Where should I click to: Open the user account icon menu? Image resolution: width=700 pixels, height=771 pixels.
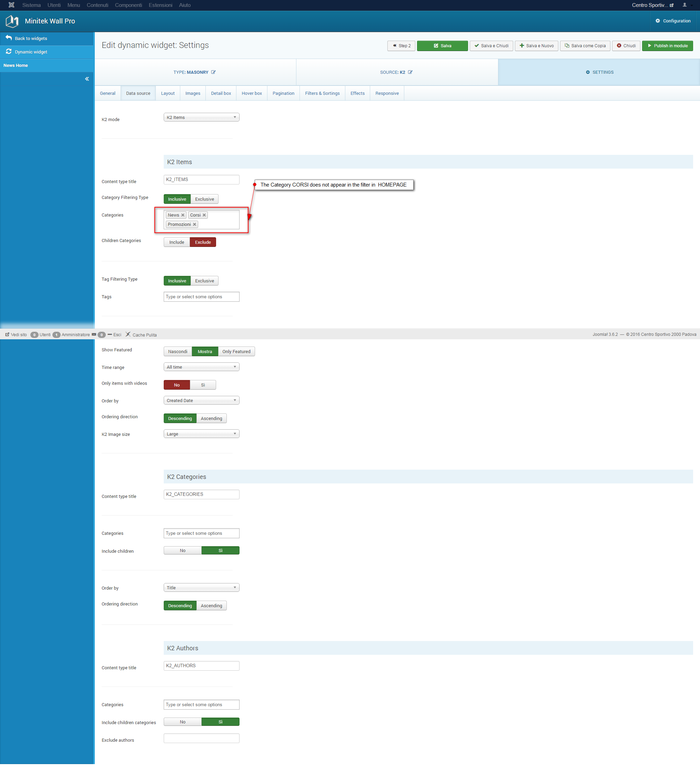coord(685,5)
